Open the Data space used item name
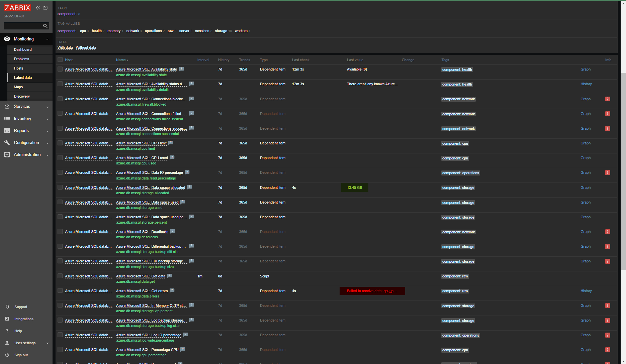Viewport: 626px width, 364px height. (x=147, y=202)
